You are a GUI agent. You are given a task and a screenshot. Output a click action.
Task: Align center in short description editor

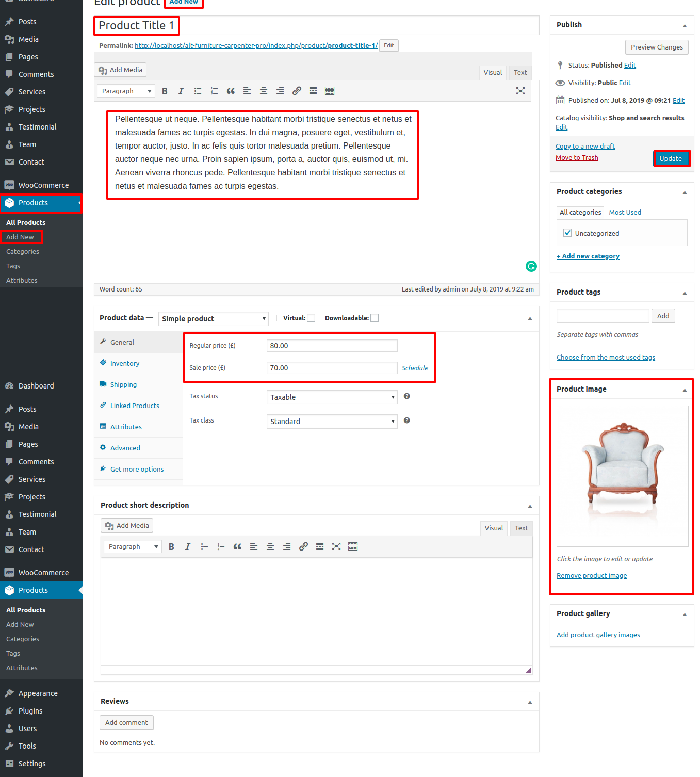(x=270, y=547)
